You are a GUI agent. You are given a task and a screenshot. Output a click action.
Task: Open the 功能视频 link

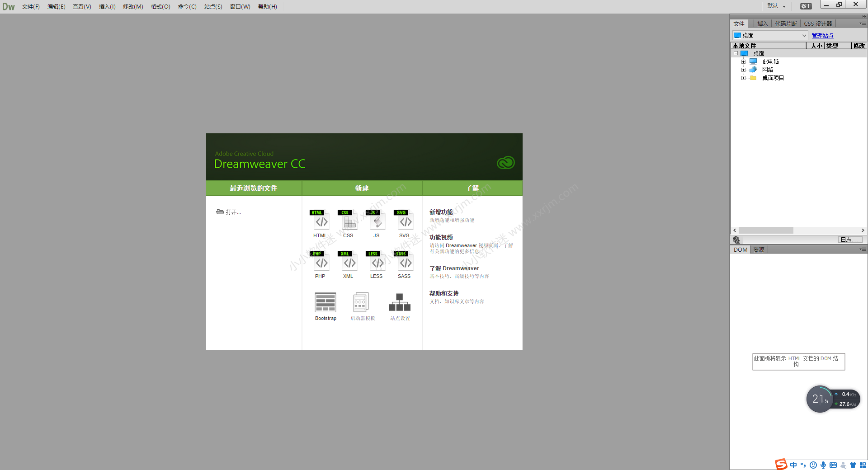(441, 237)
